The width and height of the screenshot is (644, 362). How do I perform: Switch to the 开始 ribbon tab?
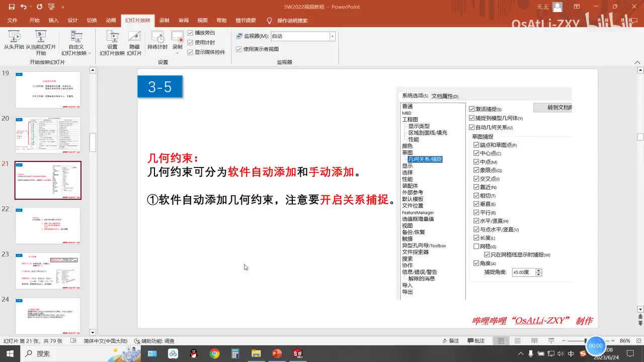click(x=34, y=21)
